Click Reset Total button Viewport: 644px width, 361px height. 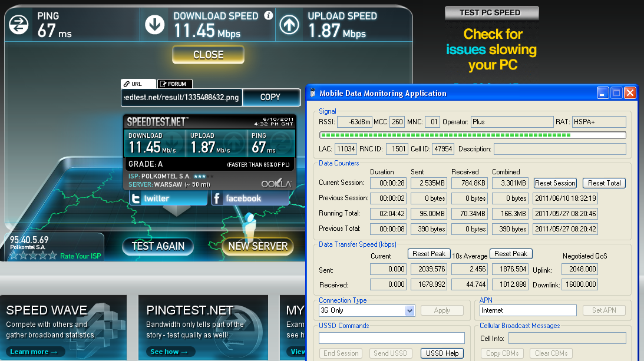click(x=604, y=183)
